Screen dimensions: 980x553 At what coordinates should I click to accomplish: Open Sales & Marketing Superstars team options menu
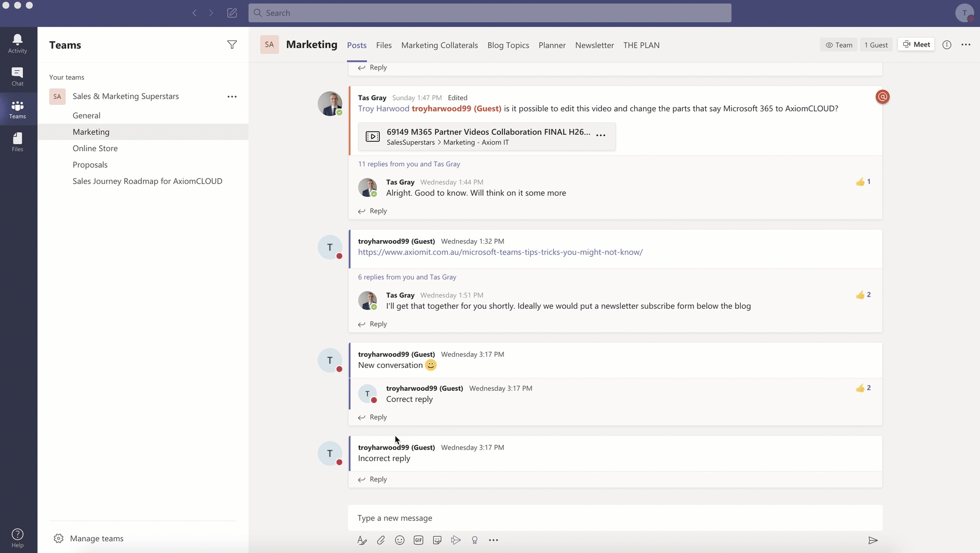232,96
